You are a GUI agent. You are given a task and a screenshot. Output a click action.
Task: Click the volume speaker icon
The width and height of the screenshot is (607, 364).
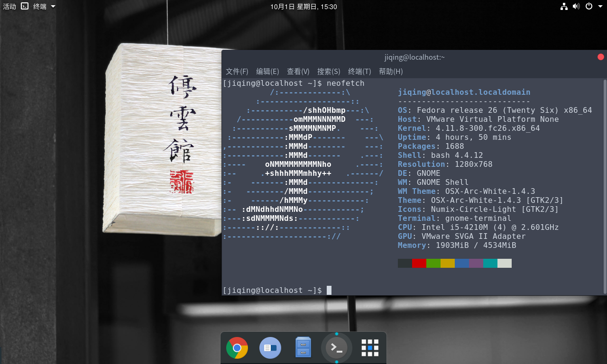coord(576,6)
